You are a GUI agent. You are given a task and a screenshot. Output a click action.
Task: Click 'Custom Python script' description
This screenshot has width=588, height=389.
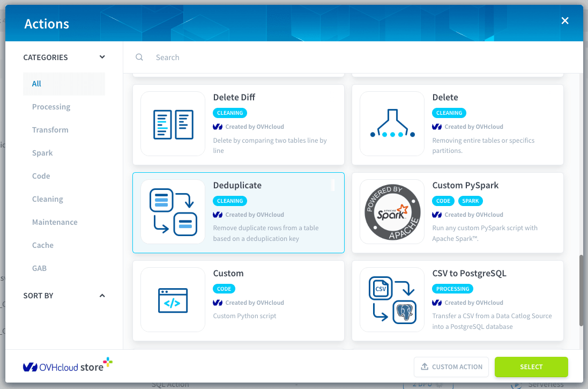pos(244,316)
